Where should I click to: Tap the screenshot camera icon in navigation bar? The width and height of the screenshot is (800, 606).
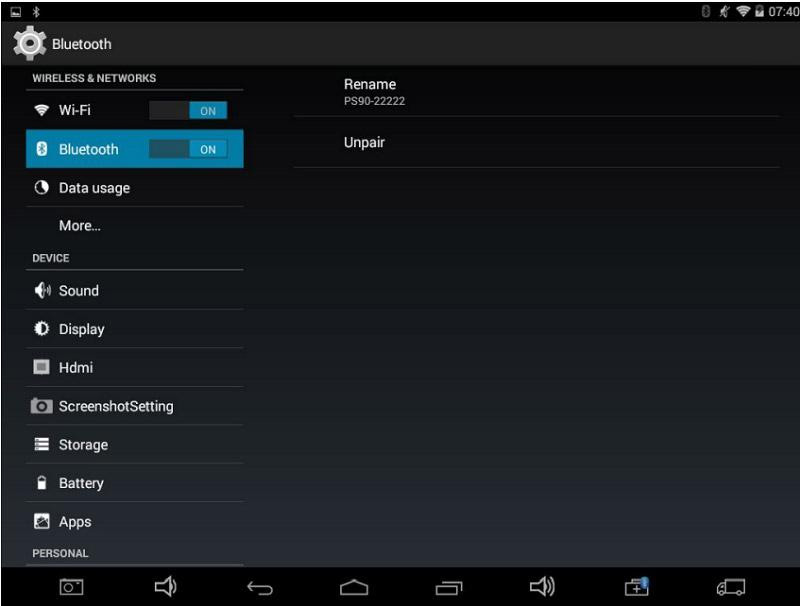click(71, 587)
